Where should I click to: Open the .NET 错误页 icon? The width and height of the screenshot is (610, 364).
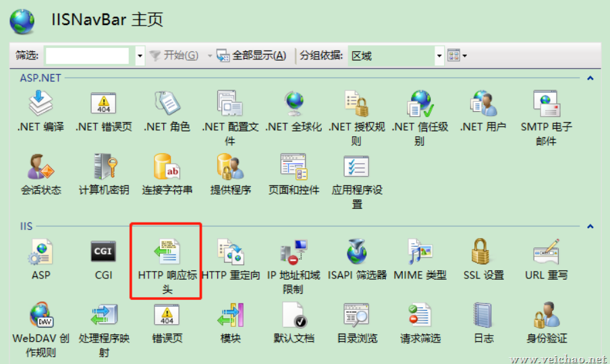(103, 103)
